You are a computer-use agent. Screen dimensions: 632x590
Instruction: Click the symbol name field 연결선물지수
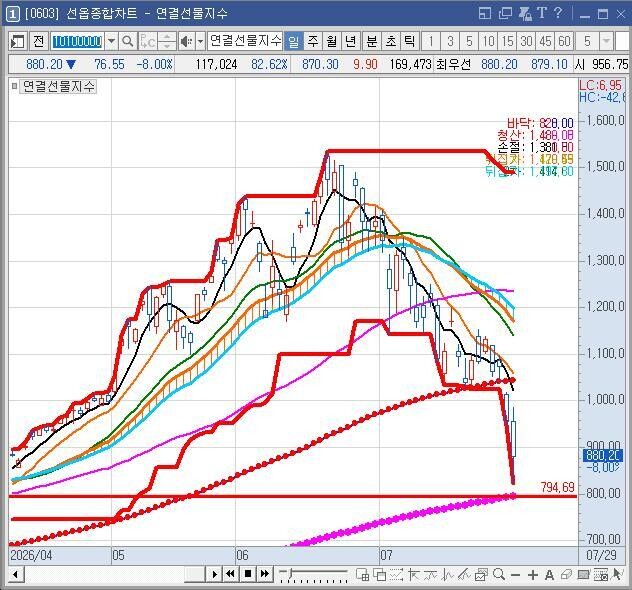point(245,41)
